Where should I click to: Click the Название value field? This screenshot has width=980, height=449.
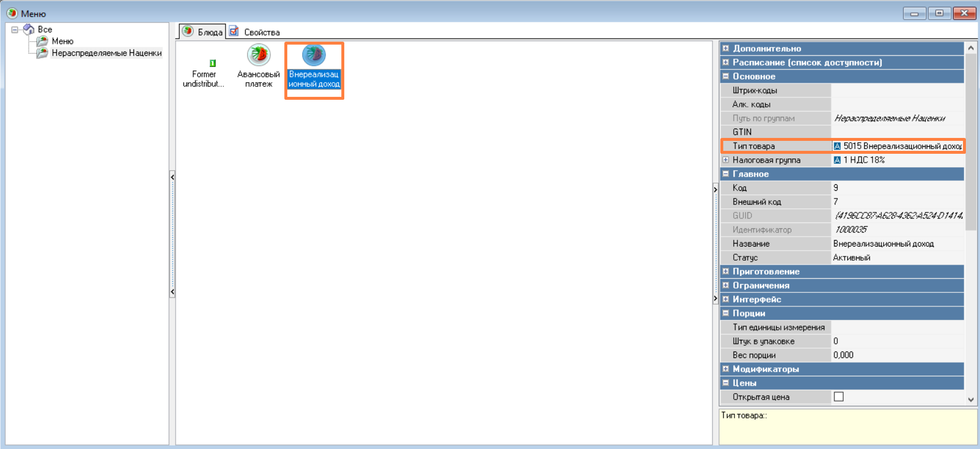coord(897,244)
